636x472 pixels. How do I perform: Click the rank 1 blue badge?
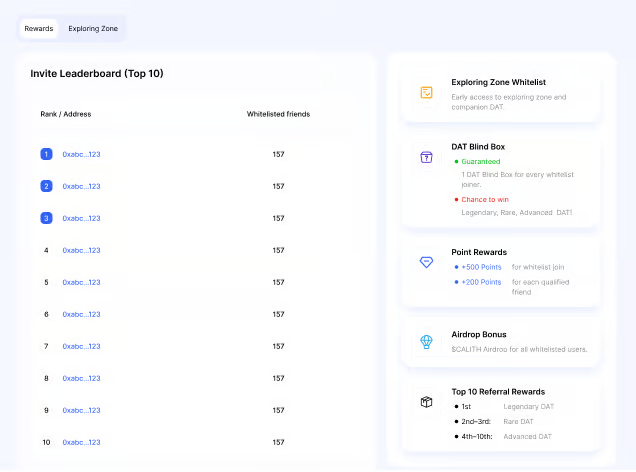[x=46, y=154]
